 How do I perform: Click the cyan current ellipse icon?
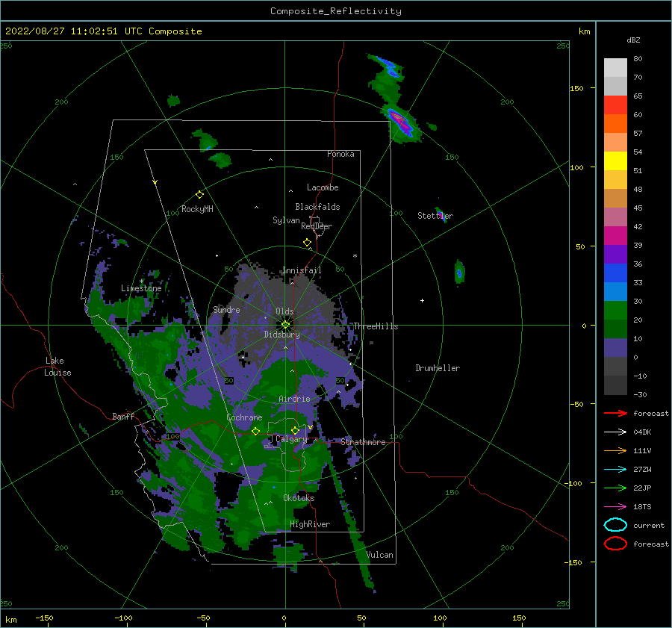click(x=615, y=525)
